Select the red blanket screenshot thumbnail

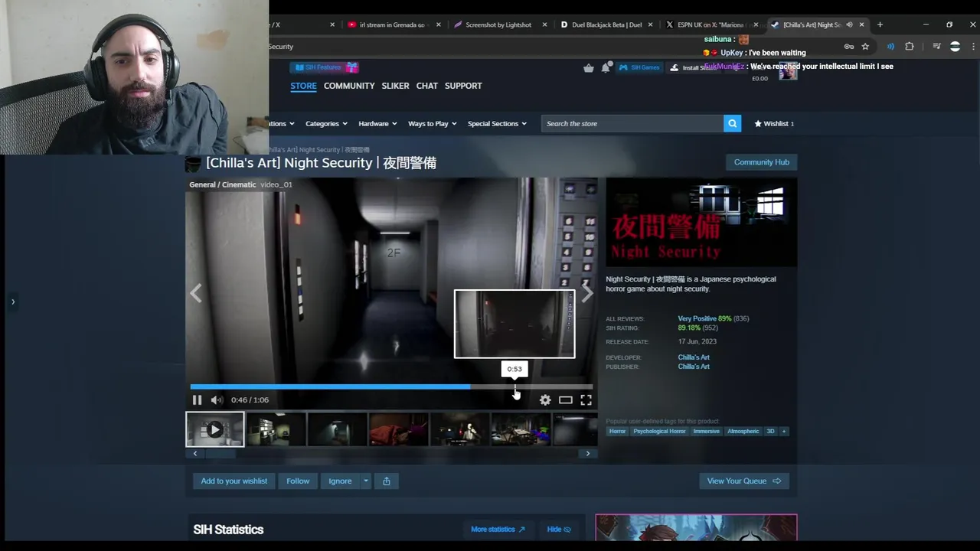398,429
